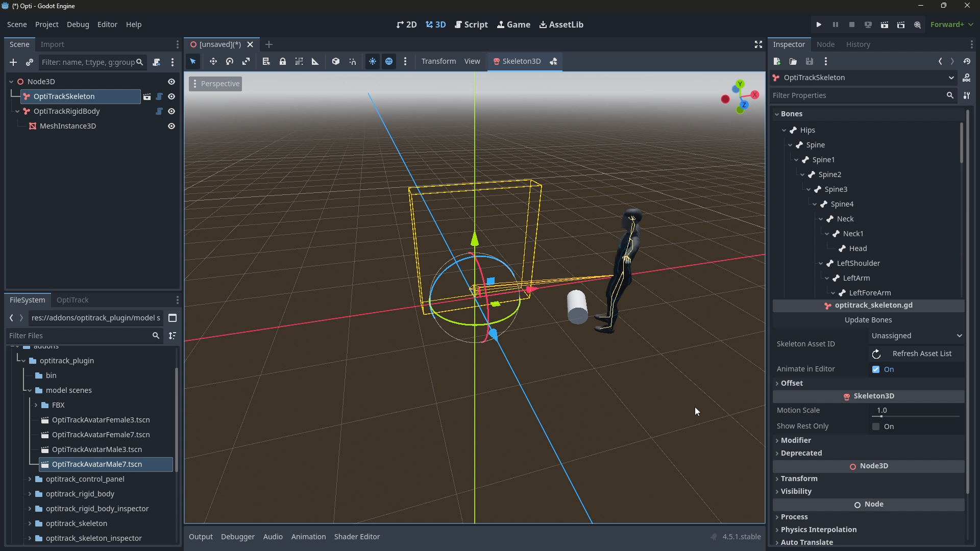Toggle snapping in the 3D viewport toolbar
This screenshot has height=551, width=980.
[352, 61]
